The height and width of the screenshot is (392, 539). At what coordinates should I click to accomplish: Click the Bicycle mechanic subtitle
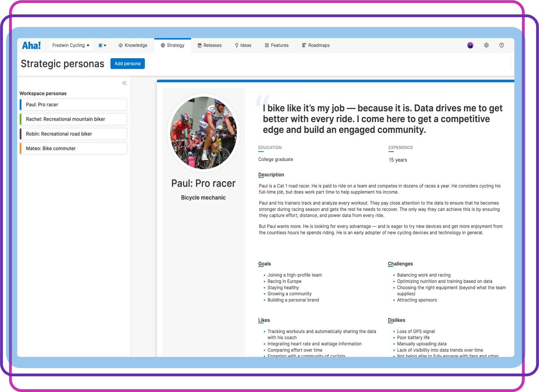[203, 197]
